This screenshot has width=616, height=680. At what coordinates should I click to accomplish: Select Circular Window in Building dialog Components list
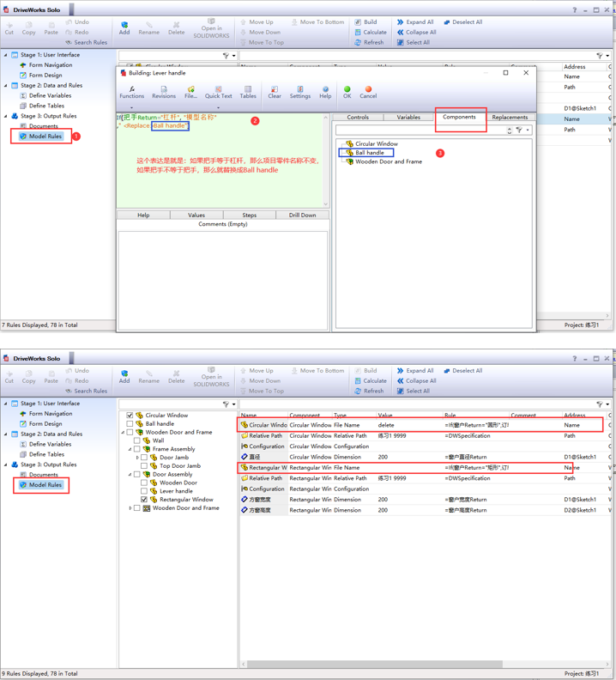[372, 143]
